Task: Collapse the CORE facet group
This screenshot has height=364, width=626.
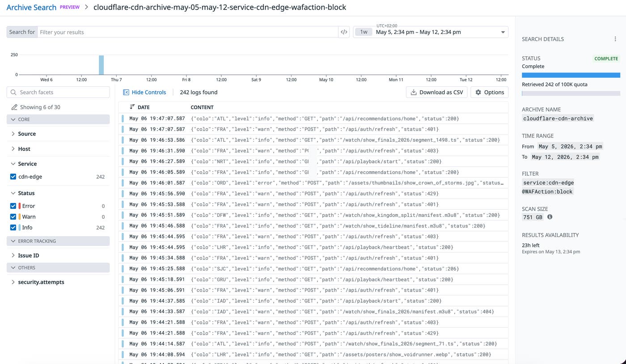Action: pos(58,119)
